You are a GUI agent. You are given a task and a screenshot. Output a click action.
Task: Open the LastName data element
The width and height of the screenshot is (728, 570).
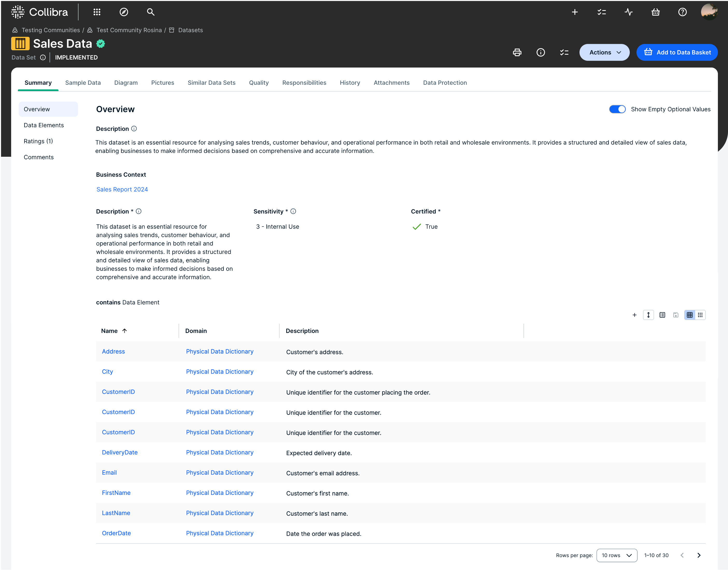pos(116,513)
